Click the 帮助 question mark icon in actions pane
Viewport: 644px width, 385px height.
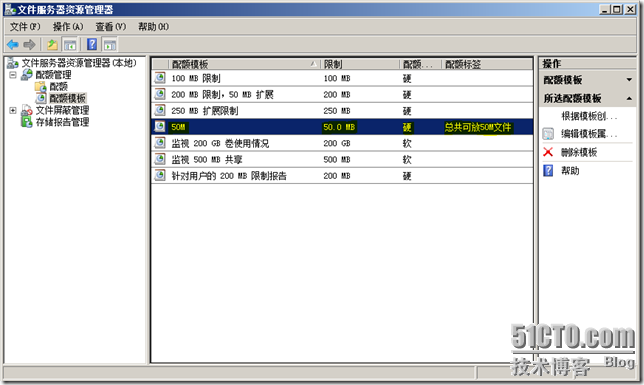[548, 170]
